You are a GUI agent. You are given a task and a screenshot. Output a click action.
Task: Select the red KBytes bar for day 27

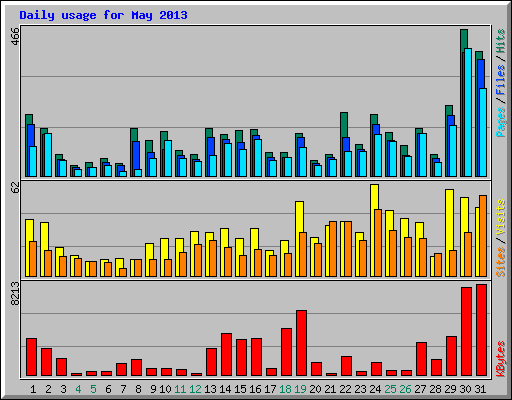click(421, 359)
